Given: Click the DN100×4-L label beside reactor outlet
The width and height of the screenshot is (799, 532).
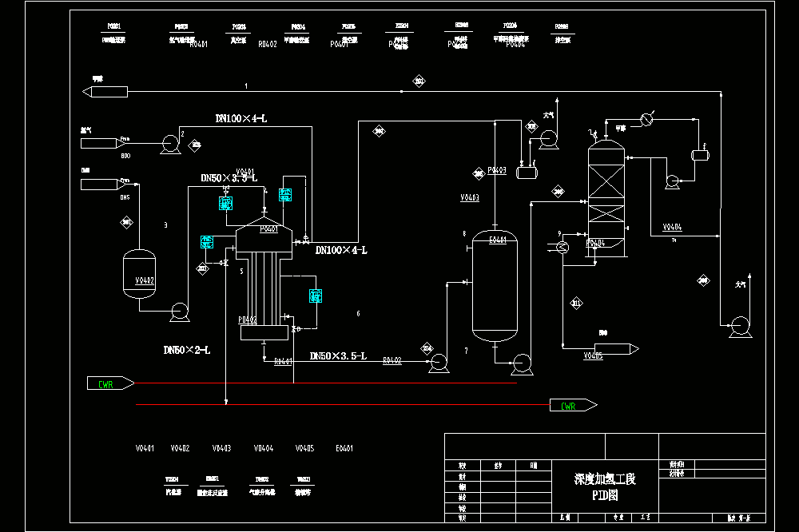Looking at the screenshot, I should point(341,250).
